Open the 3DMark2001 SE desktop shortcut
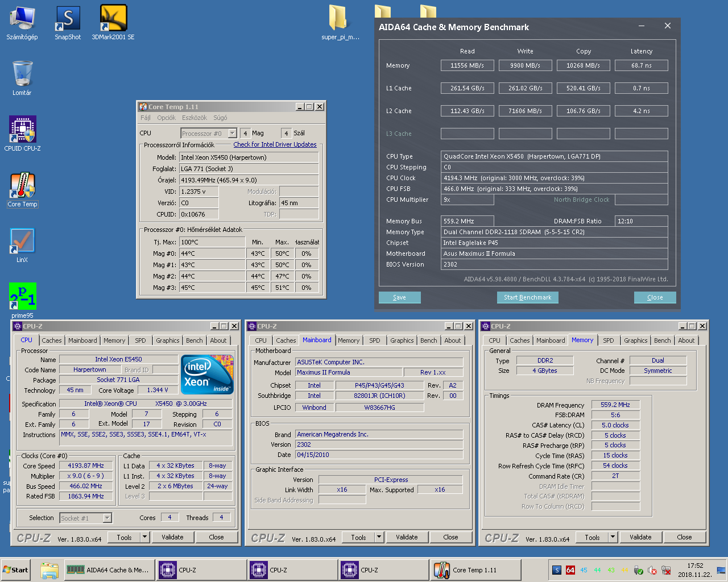728x582 pixels. [x=113, y=23]
